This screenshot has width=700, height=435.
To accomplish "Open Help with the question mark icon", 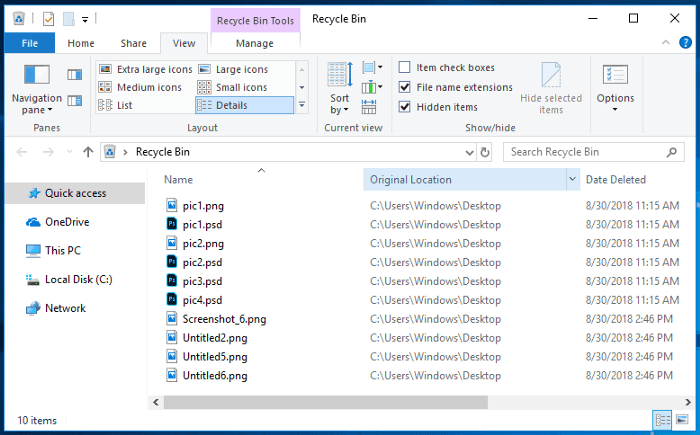I will click(x=685, y=43).
